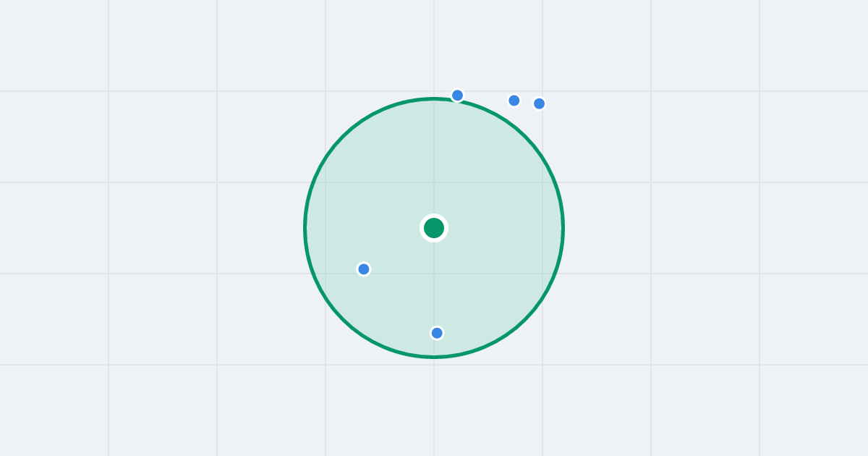Click the leftmost point of the green circle outline
The width and height of the screenshot is (868, 456).
[x=305, y=228]
